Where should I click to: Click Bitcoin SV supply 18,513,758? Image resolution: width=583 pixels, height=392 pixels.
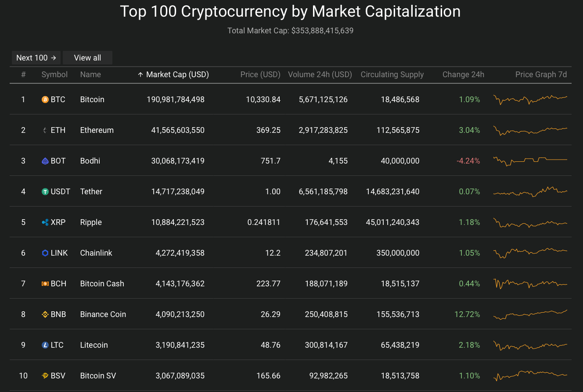pos(400,376)
